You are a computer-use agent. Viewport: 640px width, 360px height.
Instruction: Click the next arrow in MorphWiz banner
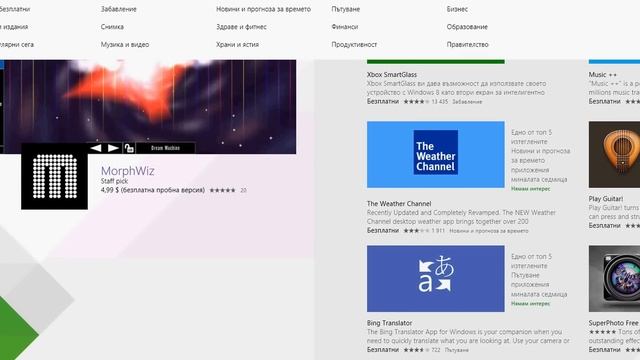tap(113, 148)
